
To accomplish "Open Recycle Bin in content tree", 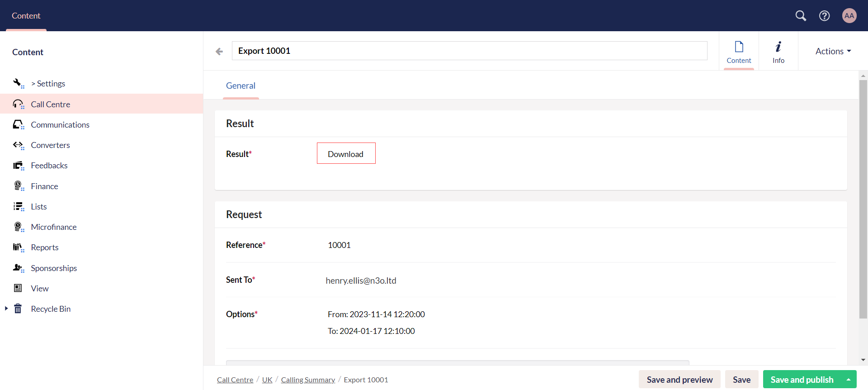I will click(x=51, y=309).
